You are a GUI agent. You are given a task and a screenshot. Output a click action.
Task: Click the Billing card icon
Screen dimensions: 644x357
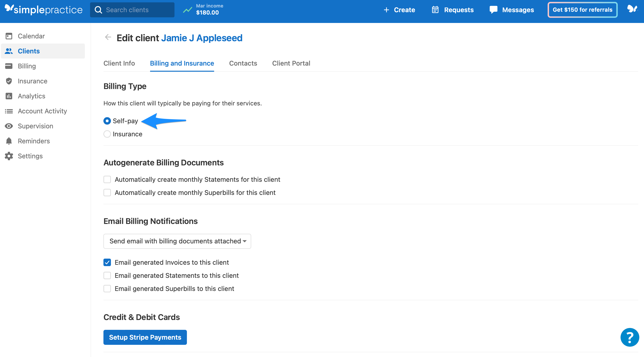pos(9,66)
